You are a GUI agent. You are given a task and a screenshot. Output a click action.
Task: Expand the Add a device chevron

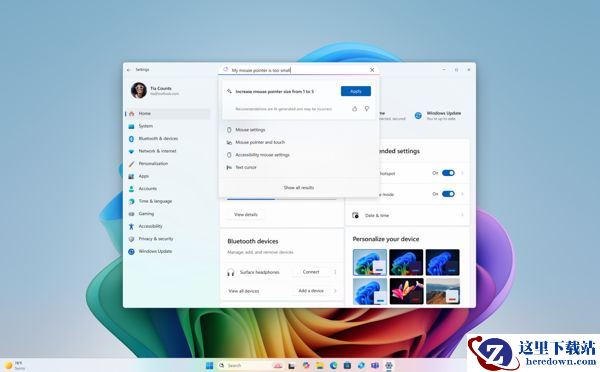tap(335, 291)
